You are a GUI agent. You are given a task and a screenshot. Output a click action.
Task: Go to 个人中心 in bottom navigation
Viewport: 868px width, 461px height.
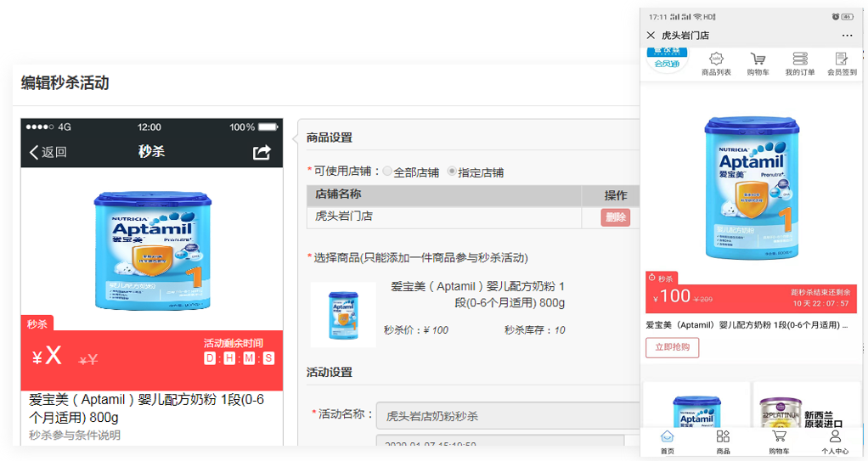point(836,442)
